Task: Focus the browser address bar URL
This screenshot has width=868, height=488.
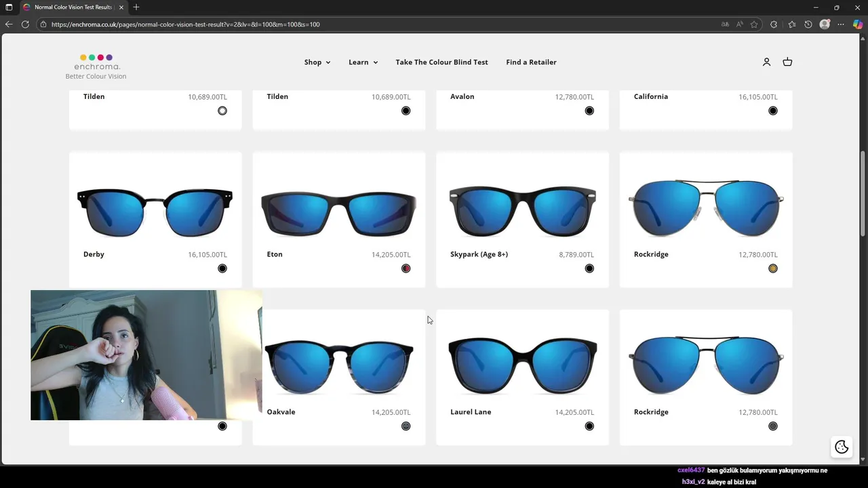Action: 185,24
